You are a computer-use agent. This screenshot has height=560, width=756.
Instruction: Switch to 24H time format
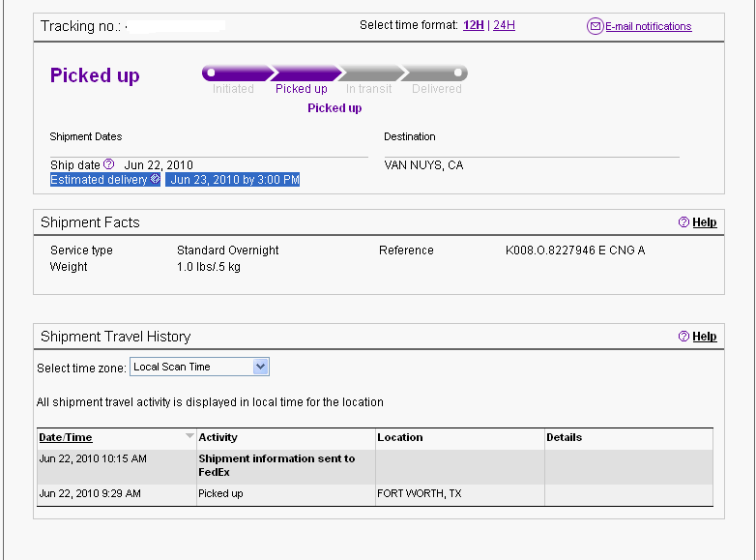pos(504,25)
